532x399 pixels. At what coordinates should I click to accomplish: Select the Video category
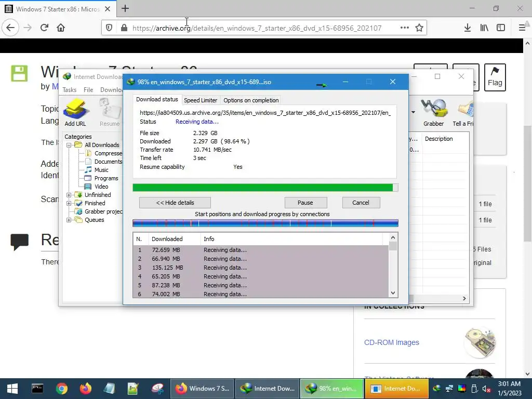coord(97,187)
